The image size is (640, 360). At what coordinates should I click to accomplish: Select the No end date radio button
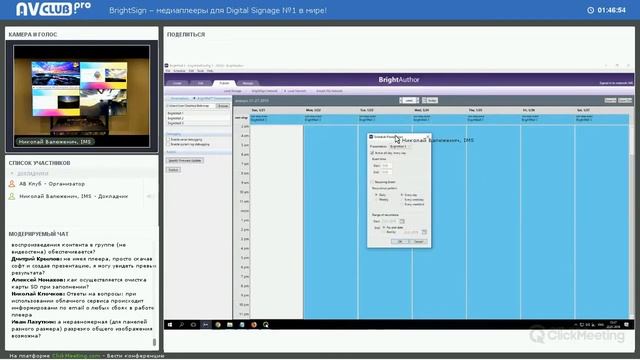coord(384,227)
